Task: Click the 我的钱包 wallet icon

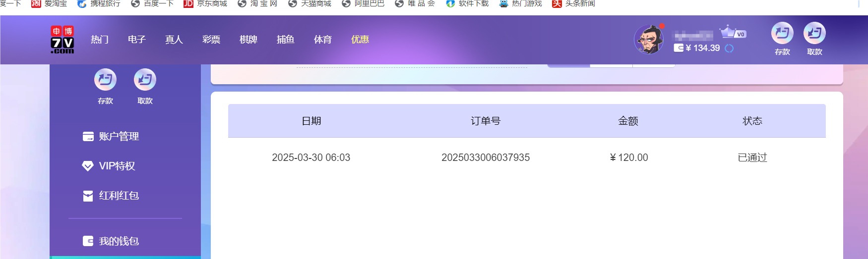Action: click(88, 241)
